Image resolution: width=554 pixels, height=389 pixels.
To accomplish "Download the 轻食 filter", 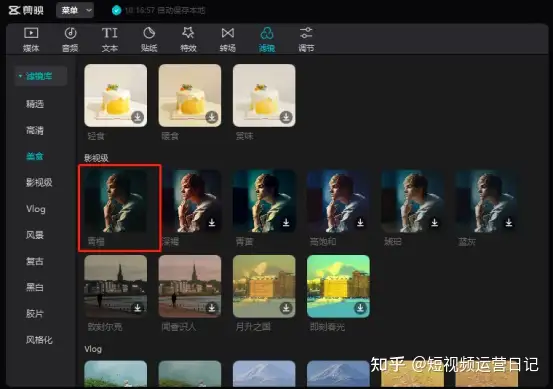I will [137, 117].
